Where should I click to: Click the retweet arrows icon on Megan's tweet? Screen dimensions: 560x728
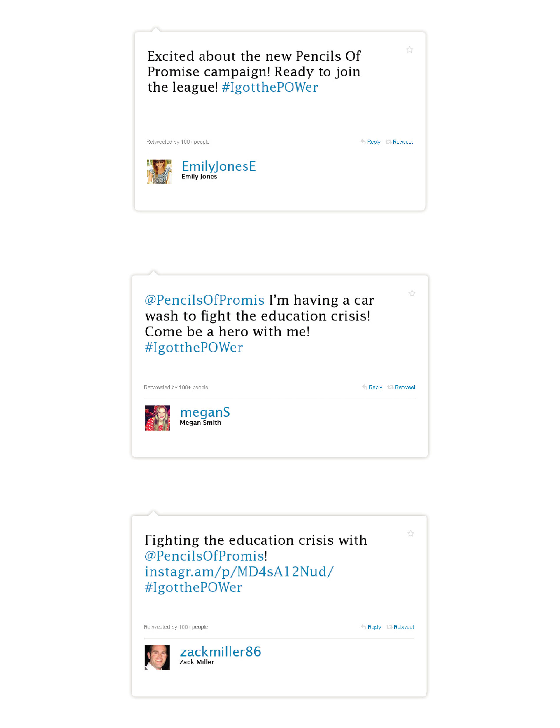coord(391,387)
